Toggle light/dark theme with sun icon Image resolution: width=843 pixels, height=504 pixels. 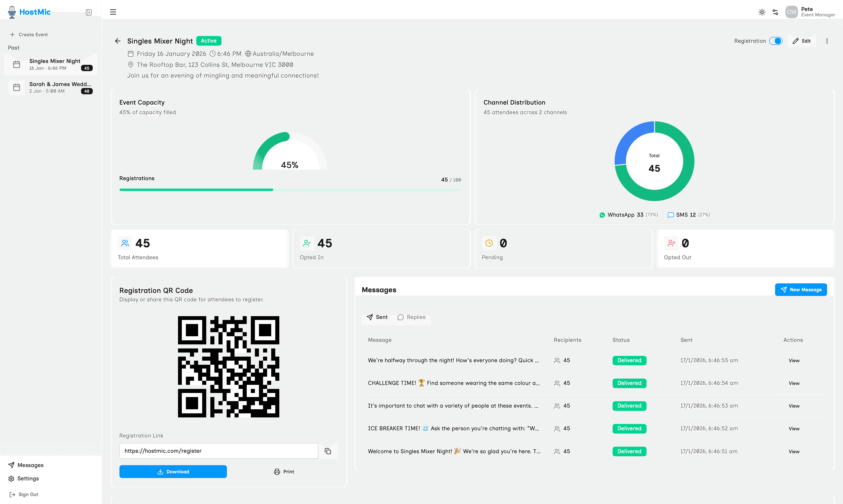pyautogui.click(x=762, y=12)
